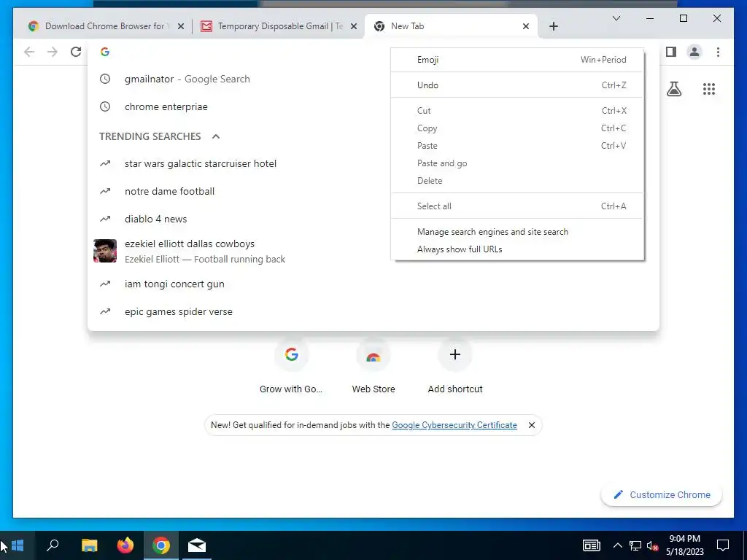The image size is (747, 560).
Task: Click the forward navigation arrow
Action: click(53, 52)
